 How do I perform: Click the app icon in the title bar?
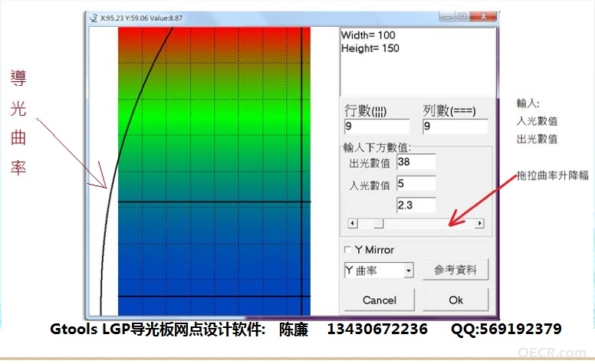coord(94,18)
